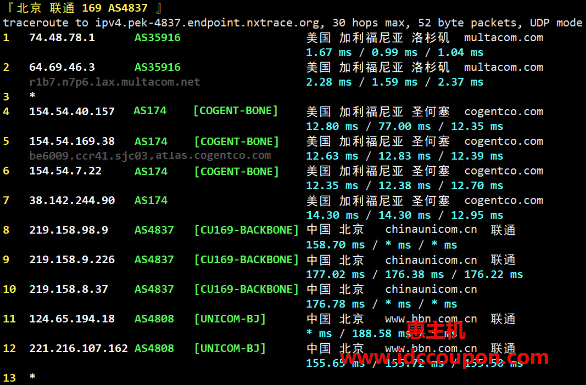Click cogentco.com on hop 4 row
The width and height of the screenshot is (586, 385).
(504, 111)
